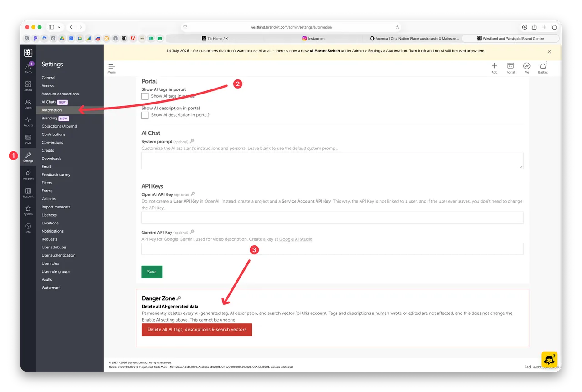Viewport: 582px width, 392px height.
Task: Open Collections (Albums) settings
Action: (x=59, y=126)
